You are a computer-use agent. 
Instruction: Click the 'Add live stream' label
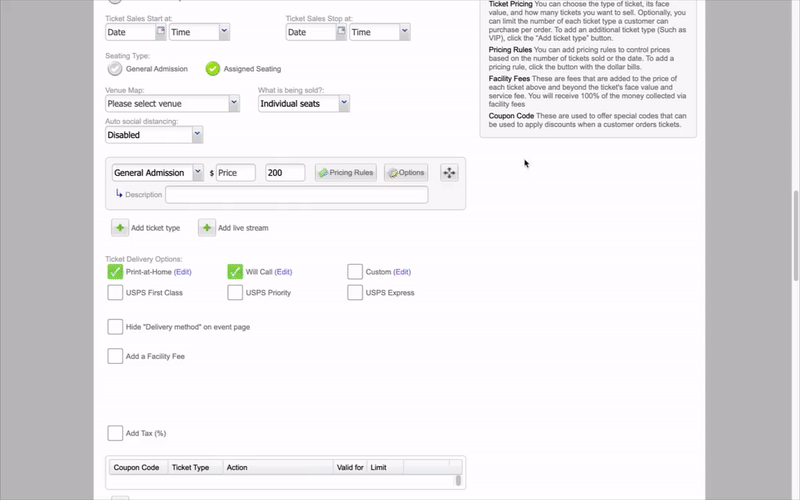243,228
